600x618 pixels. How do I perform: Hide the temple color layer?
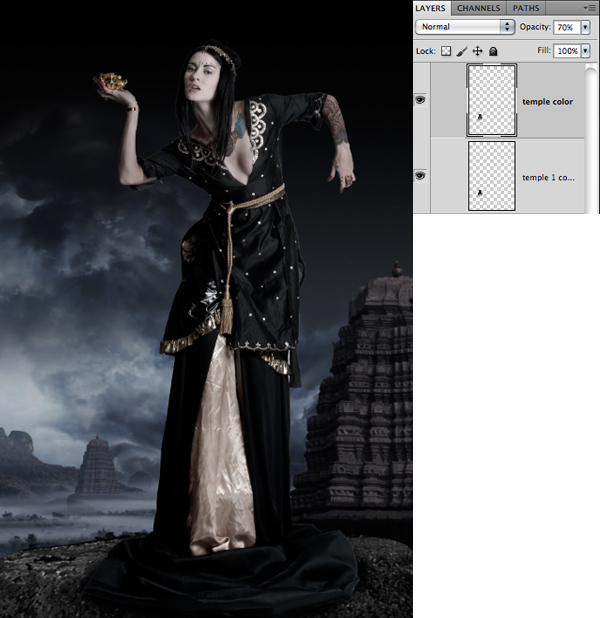tap(421, 100)
